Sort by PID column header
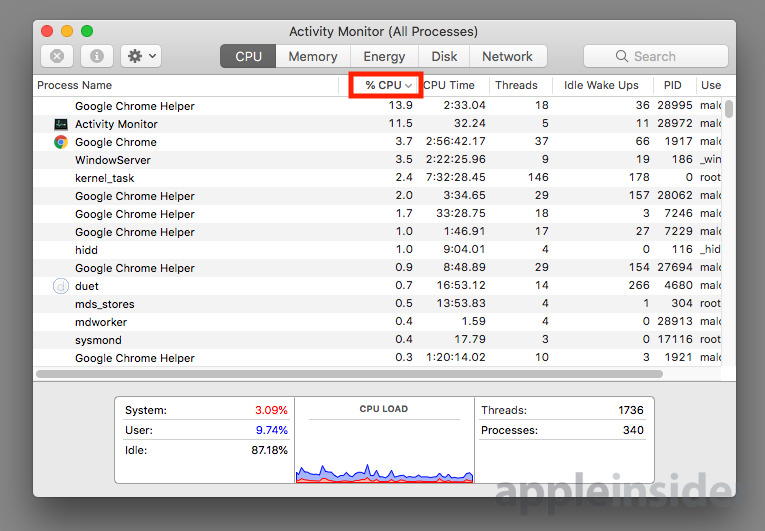 click(673, 85)
